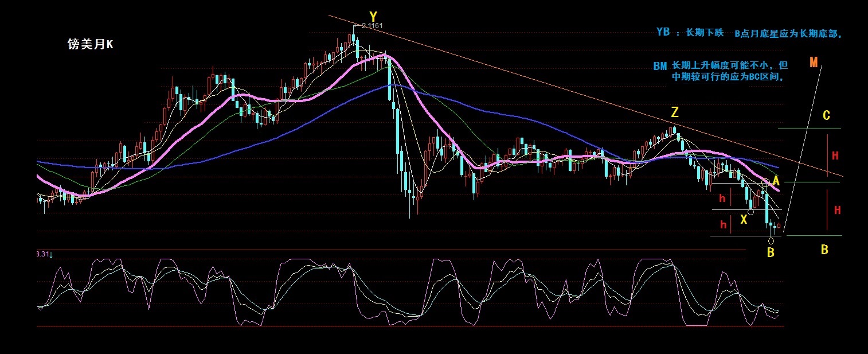Click the yellow A label near circle
This screenshot has height=354, width=868.
click(776, 181)
